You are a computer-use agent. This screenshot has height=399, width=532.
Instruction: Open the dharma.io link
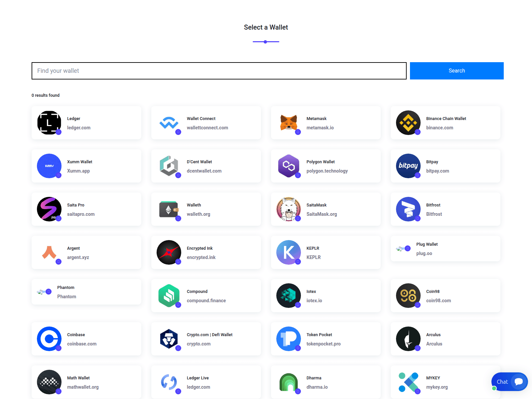(x=317, y=387)
